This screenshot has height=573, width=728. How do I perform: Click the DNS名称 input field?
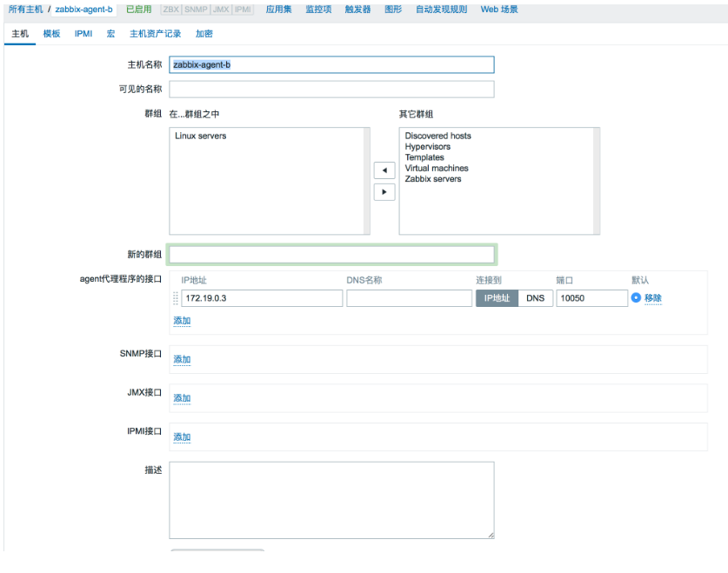409,298
